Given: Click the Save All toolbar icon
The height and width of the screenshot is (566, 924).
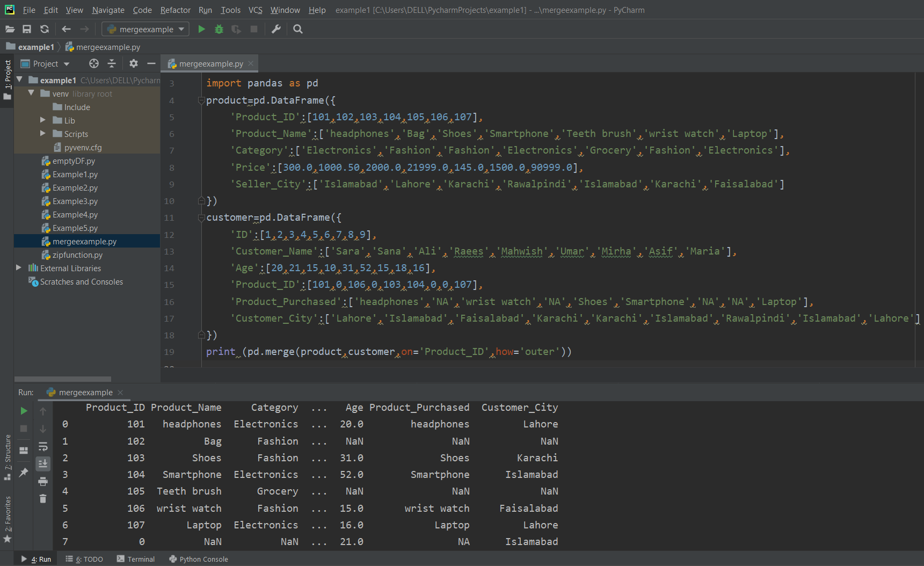Looking at the screenshot, I should 27,29.
